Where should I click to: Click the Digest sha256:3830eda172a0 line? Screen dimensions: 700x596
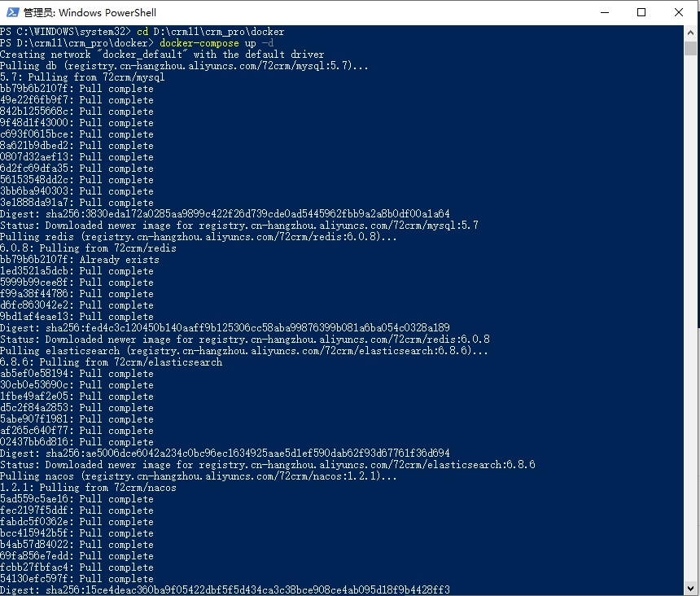[x=225, y=214]
